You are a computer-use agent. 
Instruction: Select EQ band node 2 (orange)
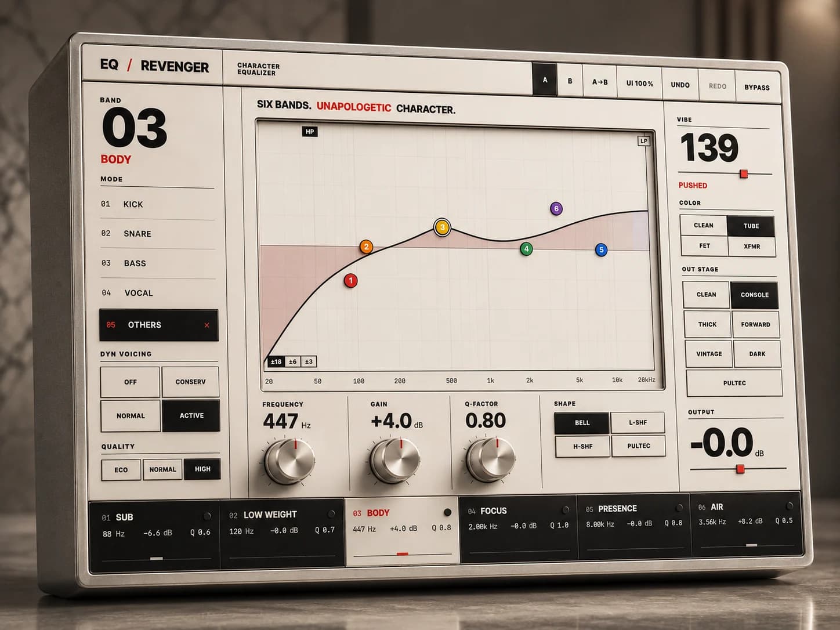(366, 247)
